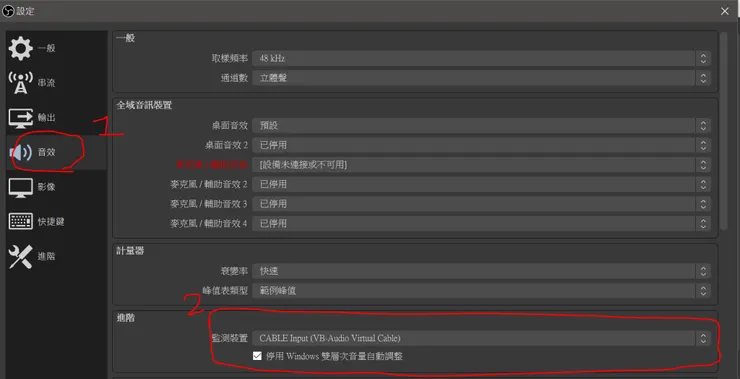Select the Audio (音效) speaker icon

coord(21,152)
